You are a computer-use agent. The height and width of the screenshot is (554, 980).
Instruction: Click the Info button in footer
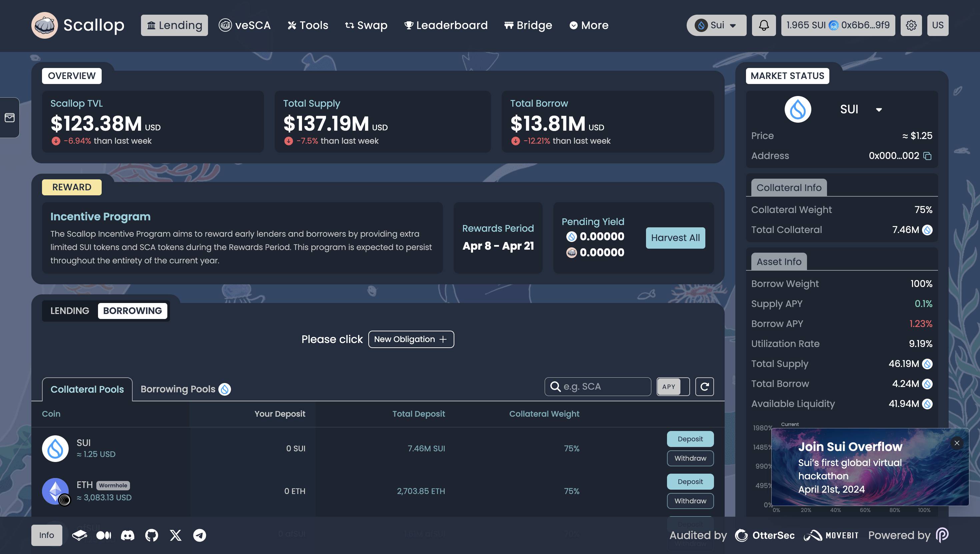click(46, 535)
